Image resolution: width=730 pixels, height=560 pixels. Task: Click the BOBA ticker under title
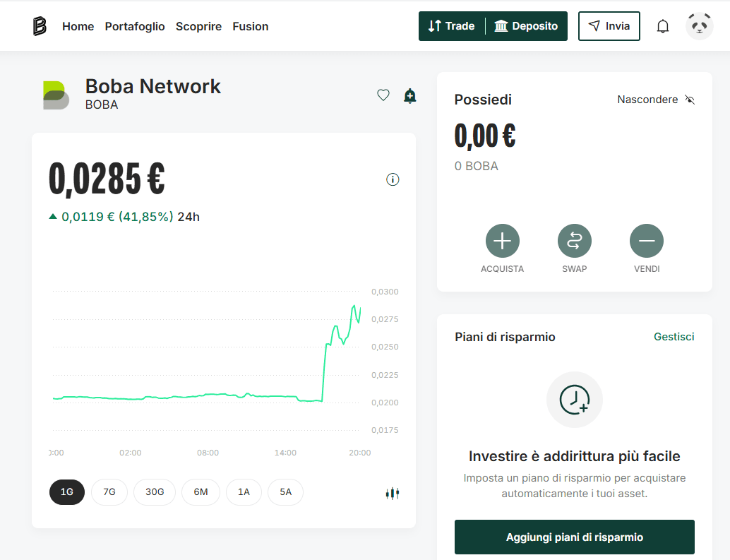pos(102,105)
